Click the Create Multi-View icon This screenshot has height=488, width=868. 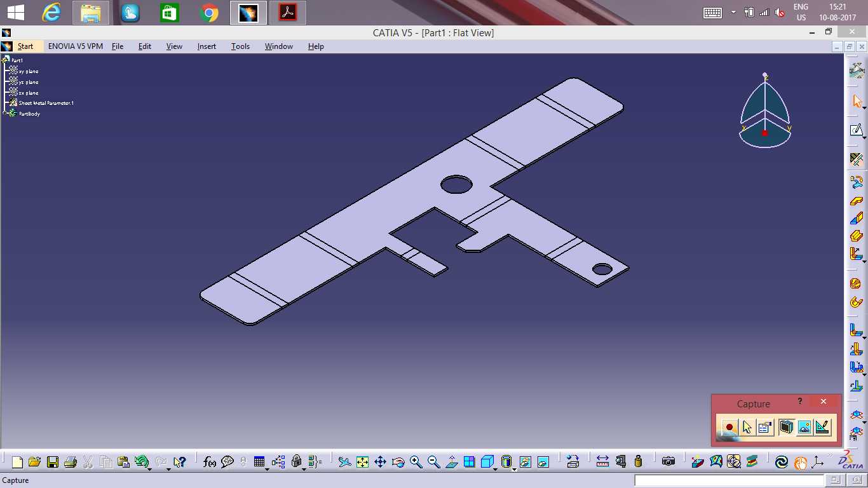tap(469, 462)
